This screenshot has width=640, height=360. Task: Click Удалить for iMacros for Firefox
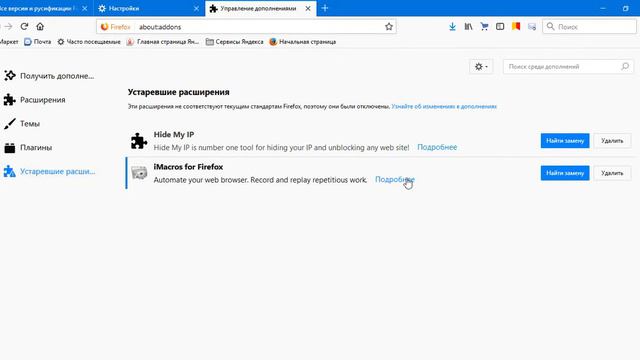coord(612,173)
